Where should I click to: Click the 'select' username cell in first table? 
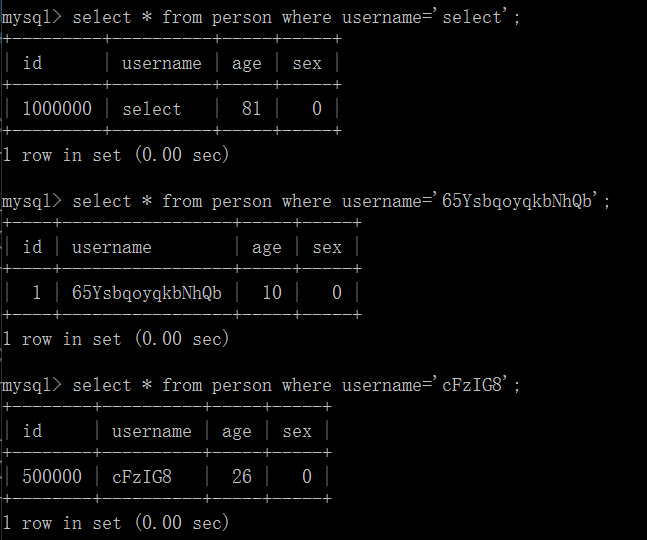(x=152, y=109)
